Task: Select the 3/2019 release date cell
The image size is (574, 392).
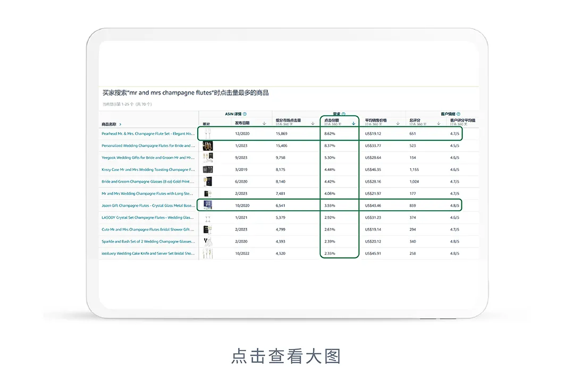Action: [241, 170]
